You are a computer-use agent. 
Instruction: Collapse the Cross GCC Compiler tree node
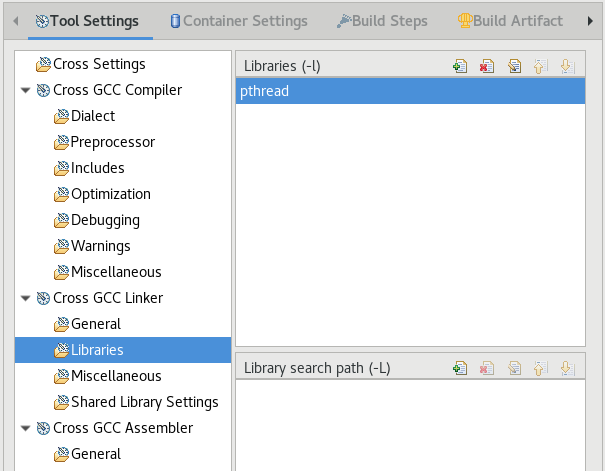pos(25,91)
